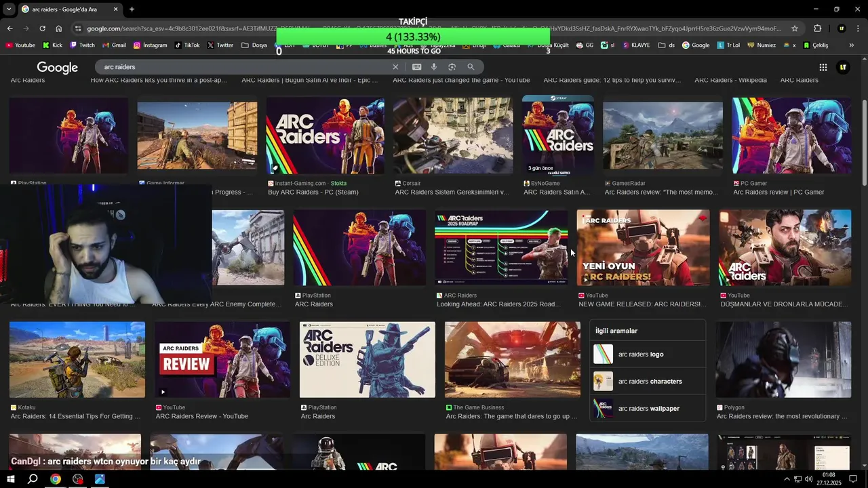The width and height of the screenshot is (868, 488).
Task: Open the Corsair ARC Raiders system requirements image
Action: pos(453,136)
